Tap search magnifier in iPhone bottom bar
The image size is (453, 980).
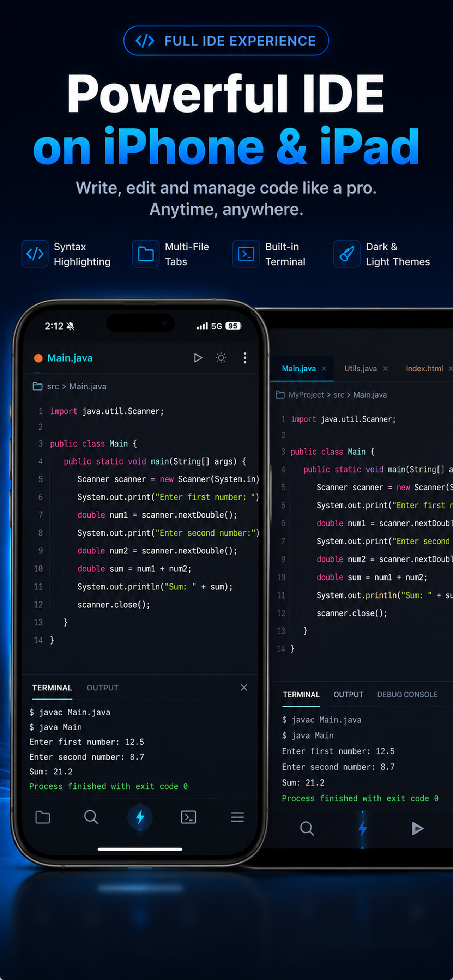[x=91, y=817]
